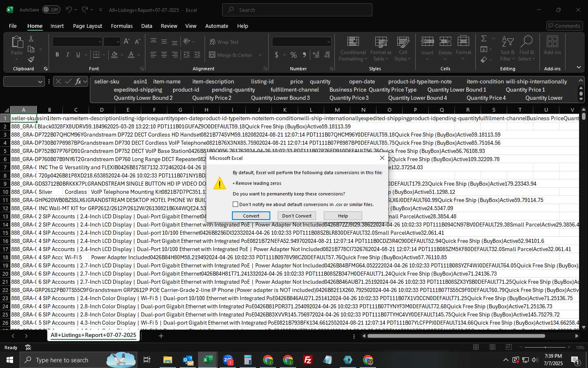Switch to Page Layout tab
The width and height of the screenshot is (588, 368).
point(87,26)
